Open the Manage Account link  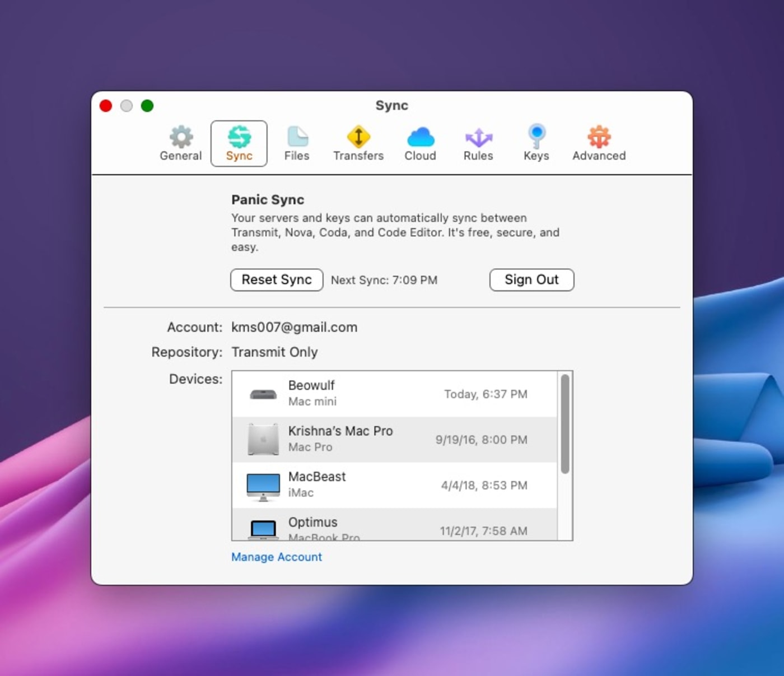(276, 557)
